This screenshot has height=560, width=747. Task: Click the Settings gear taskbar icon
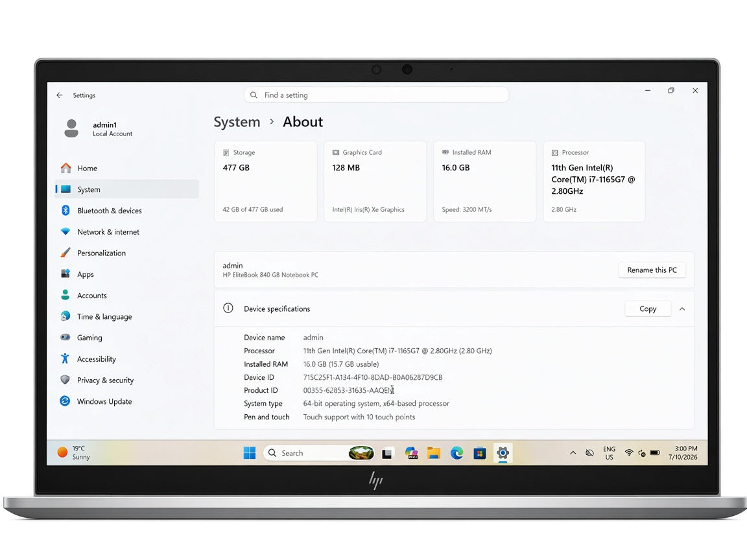coord(503,453)
